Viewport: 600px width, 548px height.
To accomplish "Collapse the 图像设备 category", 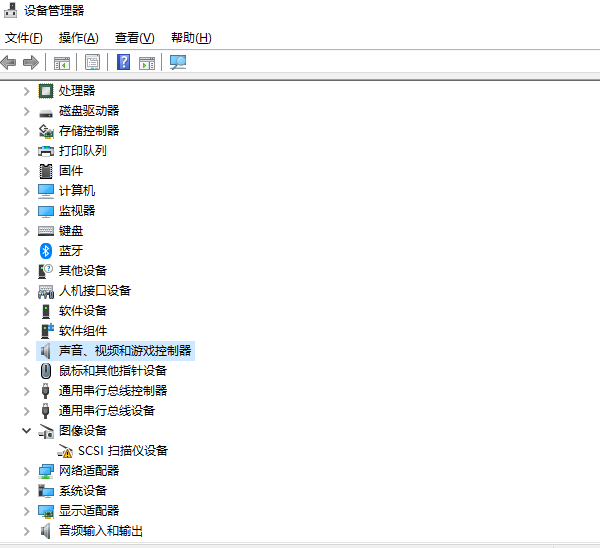I will click(27, 431).
